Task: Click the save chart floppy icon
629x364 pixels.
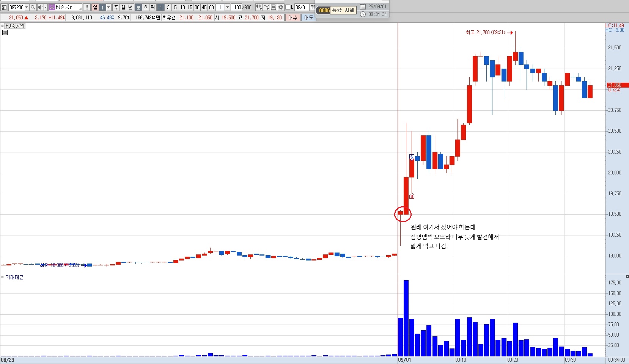Action: pyautogui.click(x=274, y=7)
